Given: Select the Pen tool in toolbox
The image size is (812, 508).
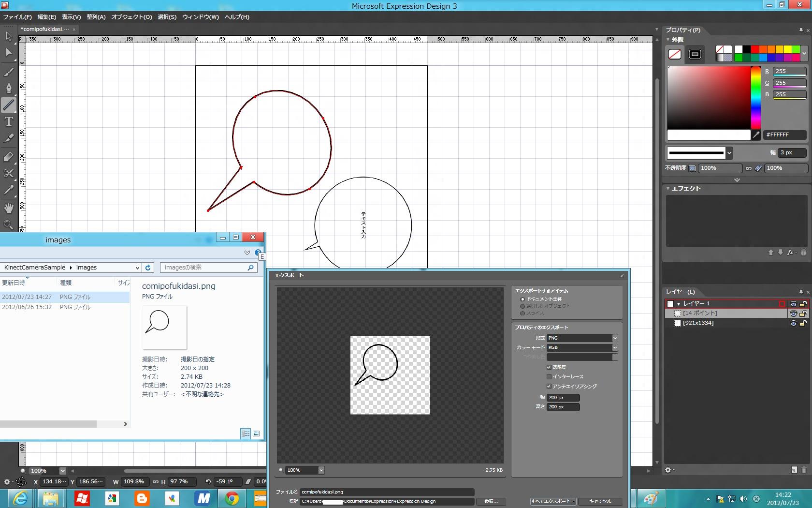Looking at the screenshot, I should point(9,88).
